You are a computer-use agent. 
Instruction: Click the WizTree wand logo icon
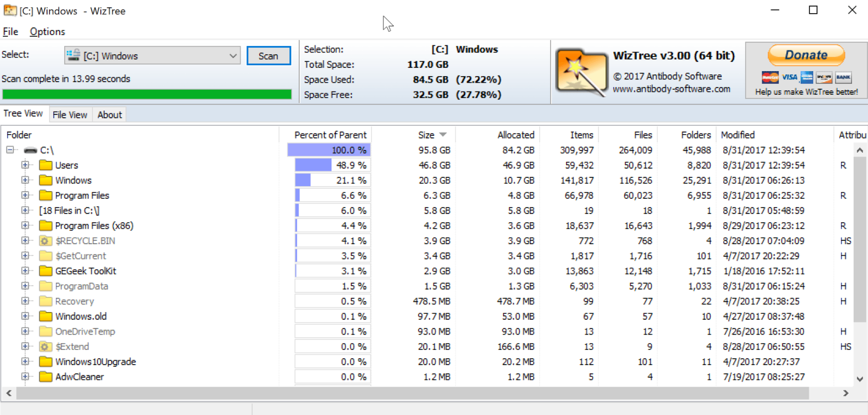tap(581, 72)
